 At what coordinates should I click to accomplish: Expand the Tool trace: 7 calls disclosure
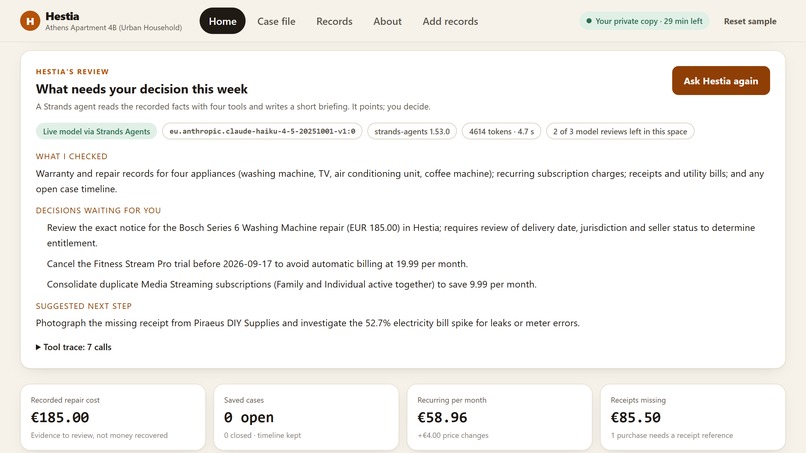tap(74, 347)
